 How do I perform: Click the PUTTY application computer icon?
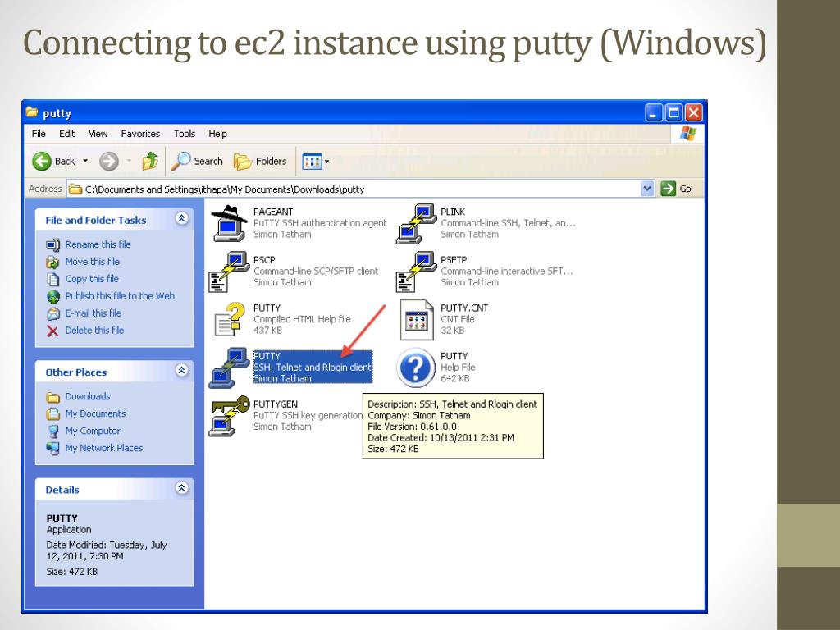point(230,367)
